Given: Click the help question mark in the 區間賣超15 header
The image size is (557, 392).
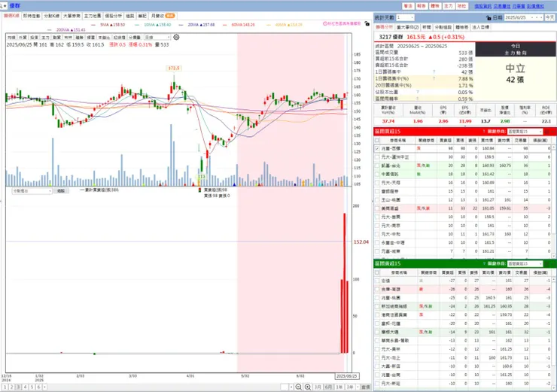Looking at the screenshot, I should tap(484, 263).
